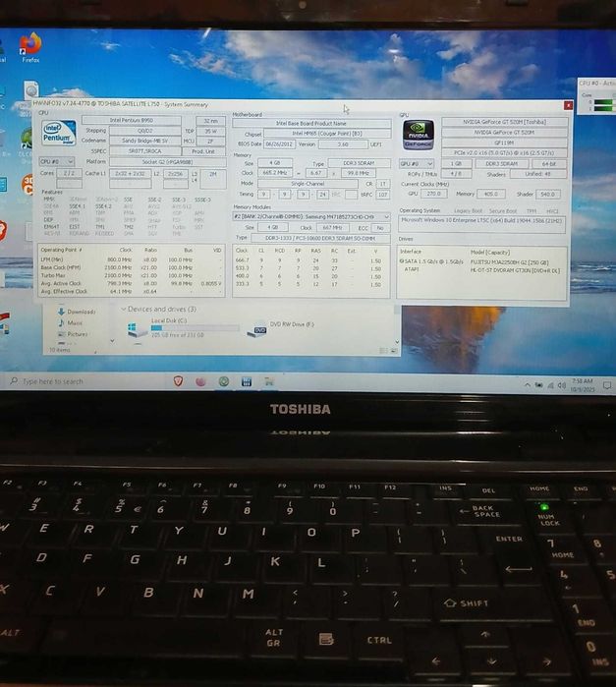Click the DDR3 SDRAM memory type field

359,163
